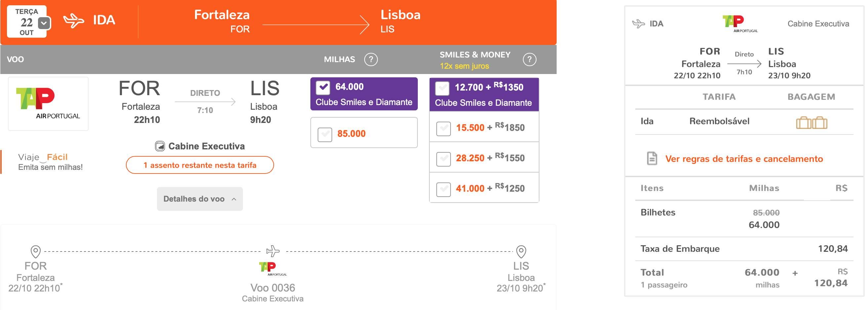Click the Smiles & Money help question icon
The image size is (868, 310).
[x=529, y=59]
